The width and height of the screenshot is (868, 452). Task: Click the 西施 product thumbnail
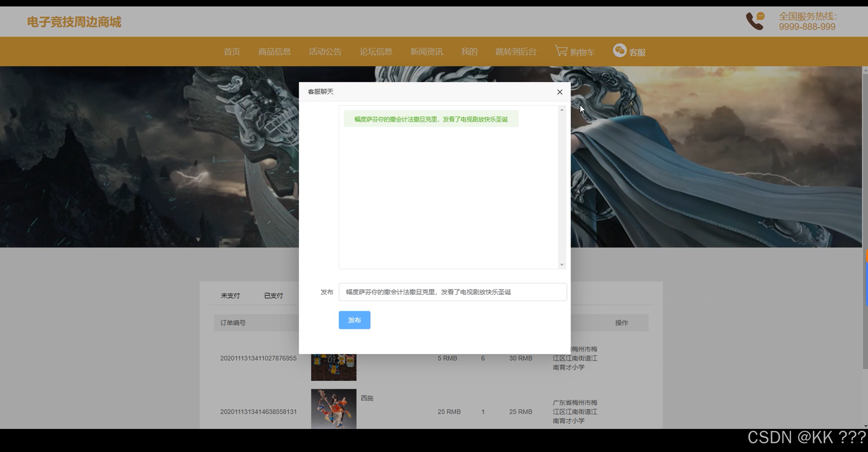334,408
